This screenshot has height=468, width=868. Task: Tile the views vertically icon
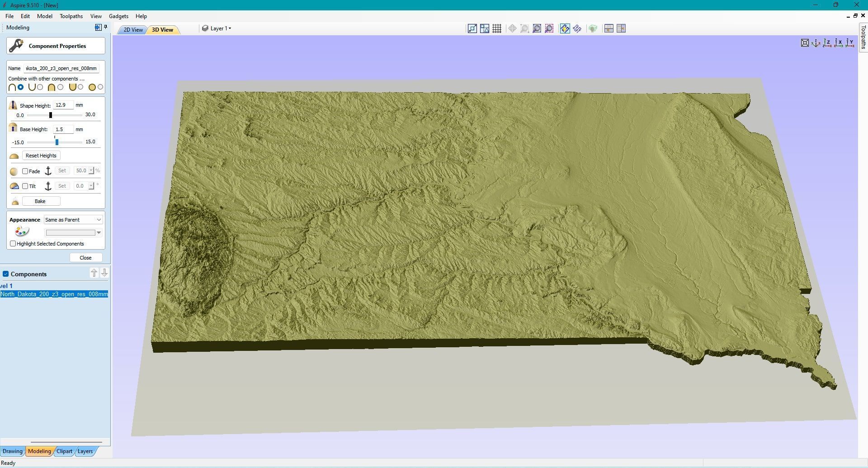tap(621, 28)
